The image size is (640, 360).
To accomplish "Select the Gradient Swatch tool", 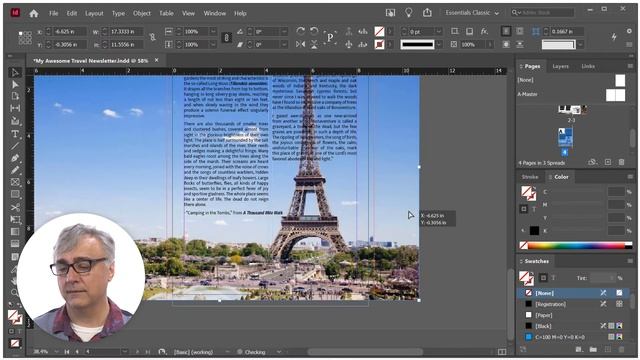I will coord(15,232).
